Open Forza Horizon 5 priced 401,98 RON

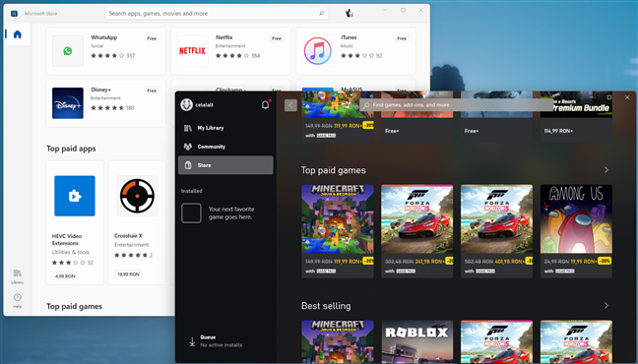tap(496, 231)
